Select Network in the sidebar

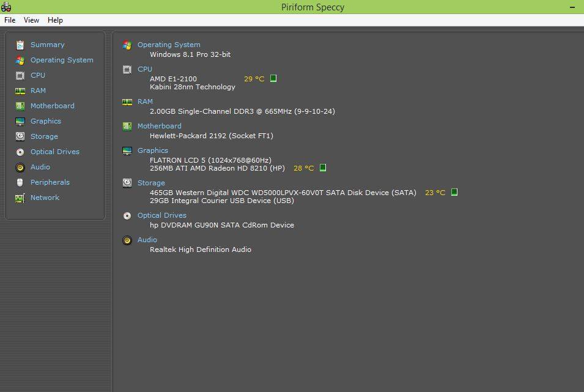click(45, 198)
